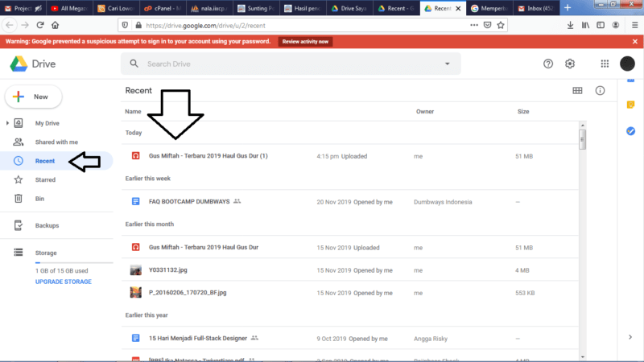Go to the browser home page
Viewport: 644px width, 362px height.
[x=55, y=25]
